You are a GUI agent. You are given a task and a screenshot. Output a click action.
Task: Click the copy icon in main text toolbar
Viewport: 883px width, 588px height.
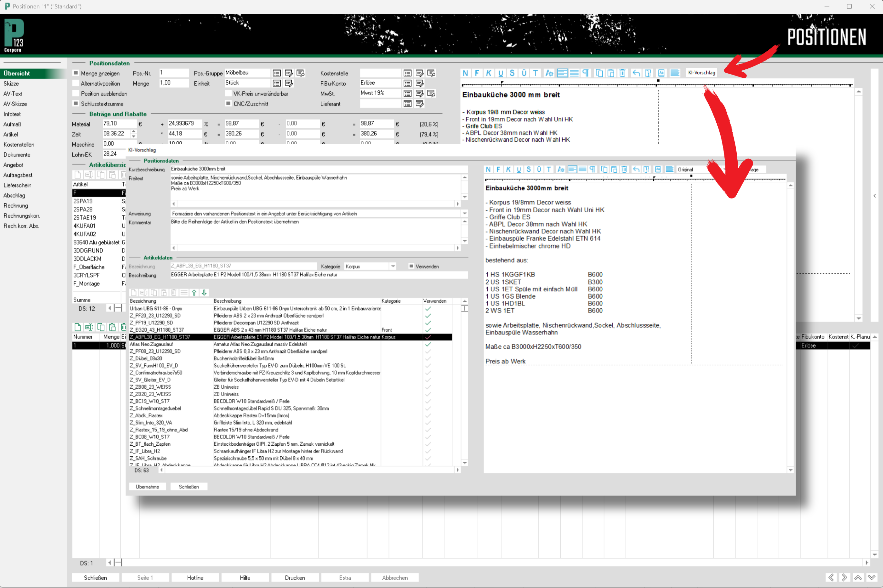599,73
